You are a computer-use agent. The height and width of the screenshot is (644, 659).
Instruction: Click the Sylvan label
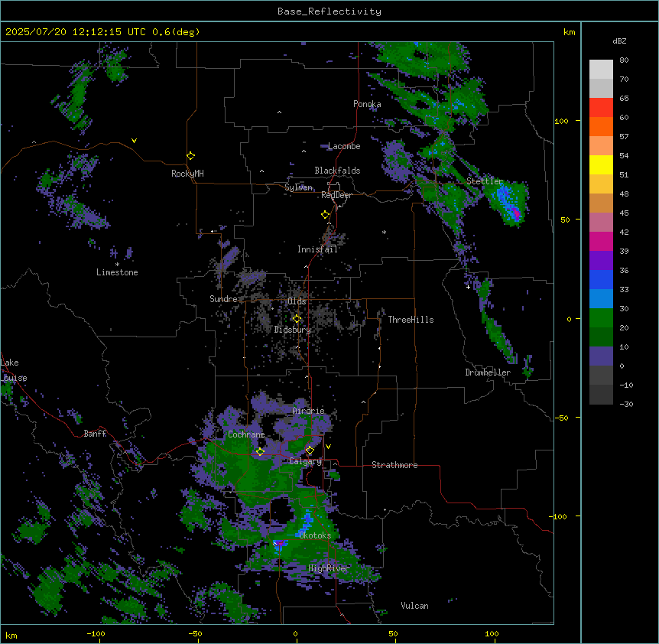pos(298,187)
